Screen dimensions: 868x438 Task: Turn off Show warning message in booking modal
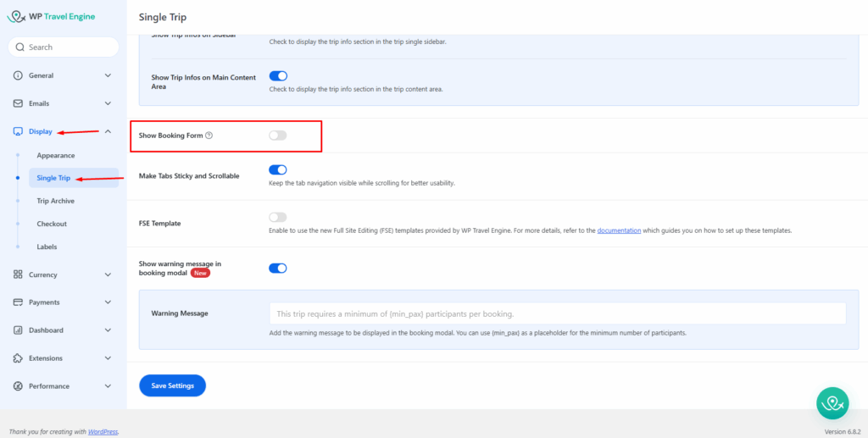tap(277, 269)
